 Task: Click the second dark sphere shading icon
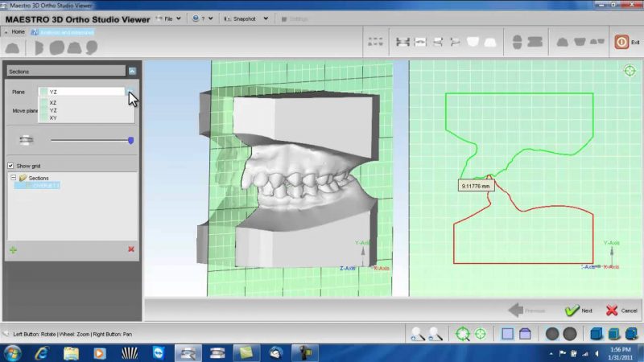570,334
